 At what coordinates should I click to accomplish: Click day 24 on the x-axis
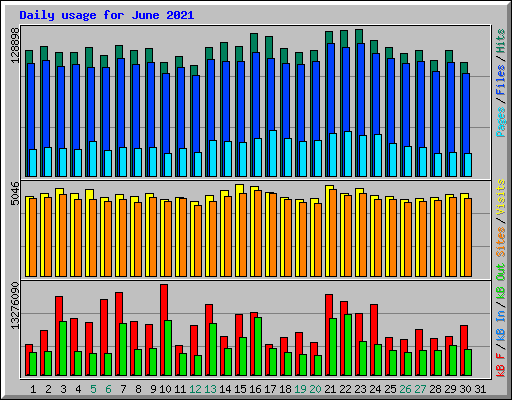375,389
